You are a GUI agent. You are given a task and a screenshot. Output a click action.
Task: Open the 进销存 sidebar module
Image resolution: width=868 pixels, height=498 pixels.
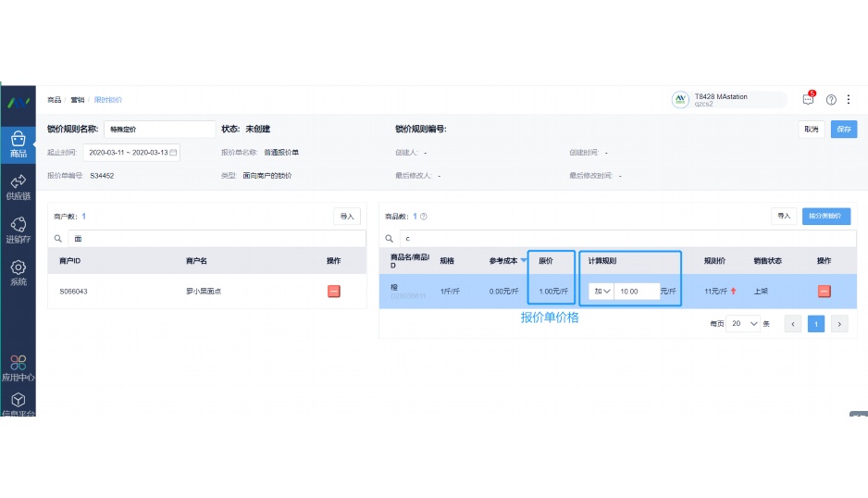pos(18,230)
